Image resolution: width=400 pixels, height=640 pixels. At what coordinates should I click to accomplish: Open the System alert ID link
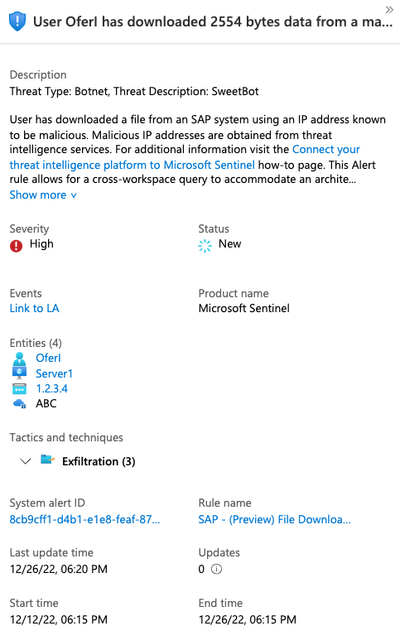85,519
